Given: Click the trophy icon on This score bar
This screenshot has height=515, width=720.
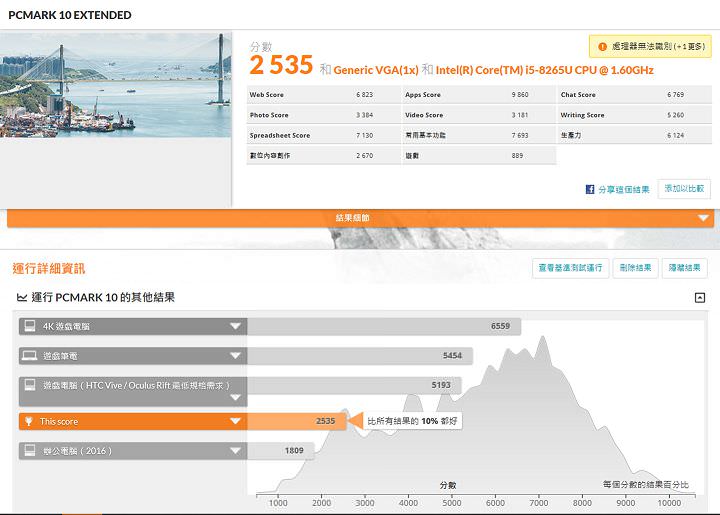Looking at the screenshot, I should point(28,422).
